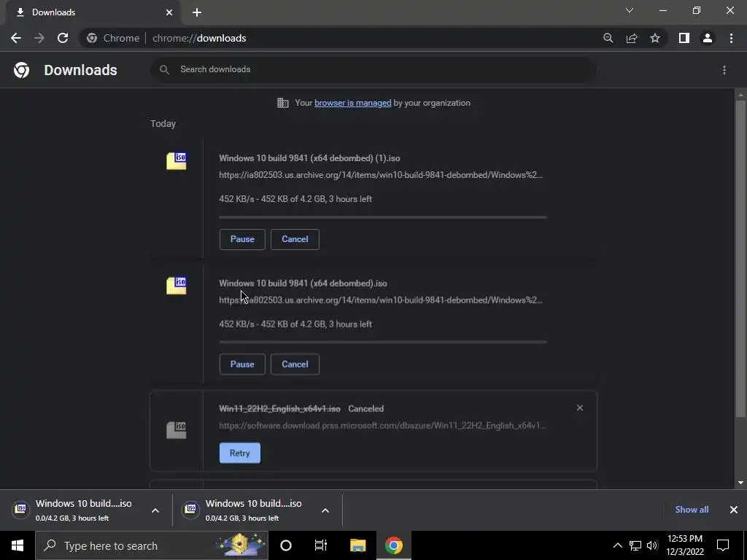Click ISO icon of Windows 10 build 9841 (x64 debombed).iso
Screen dimensions: 747x560
177,286
